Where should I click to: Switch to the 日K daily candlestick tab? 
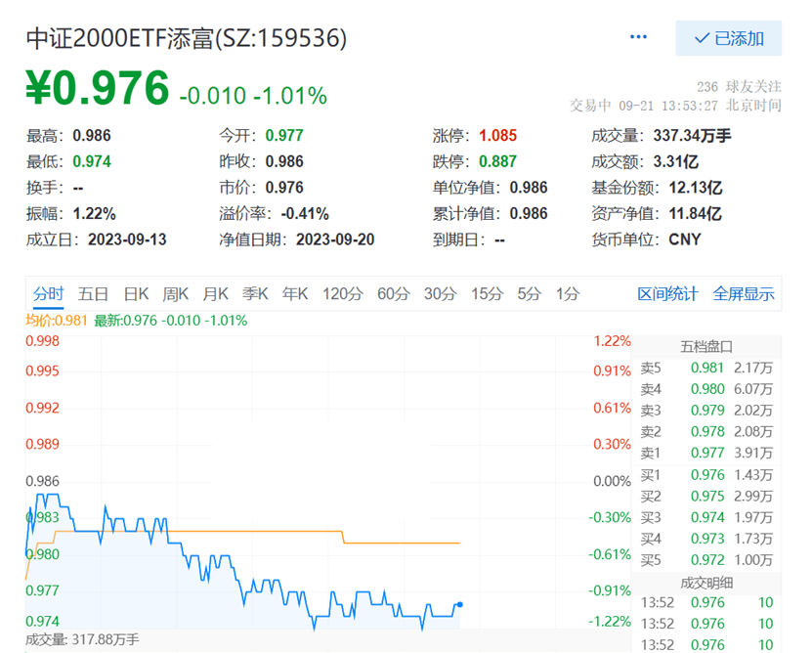coord(136,294)
